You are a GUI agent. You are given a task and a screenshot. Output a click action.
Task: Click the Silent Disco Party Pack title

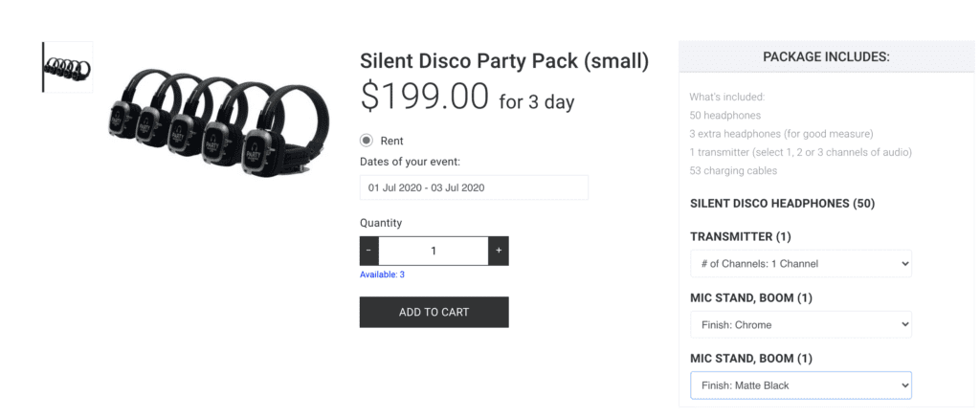(504, 61)
